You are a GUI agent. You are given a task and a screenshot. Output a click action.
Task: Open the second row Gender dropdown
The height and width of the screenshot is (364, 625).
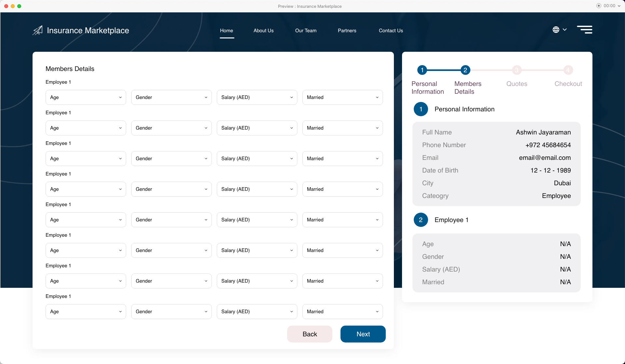tap(171, 128)
